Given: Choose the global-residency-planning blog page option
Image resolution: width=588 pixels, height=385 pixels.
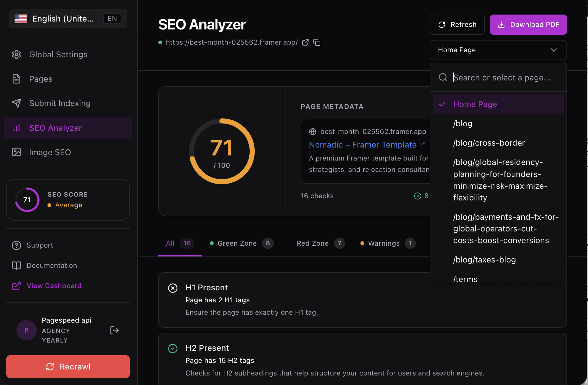Looking at the screenshot, I should [x=498, y=180].
